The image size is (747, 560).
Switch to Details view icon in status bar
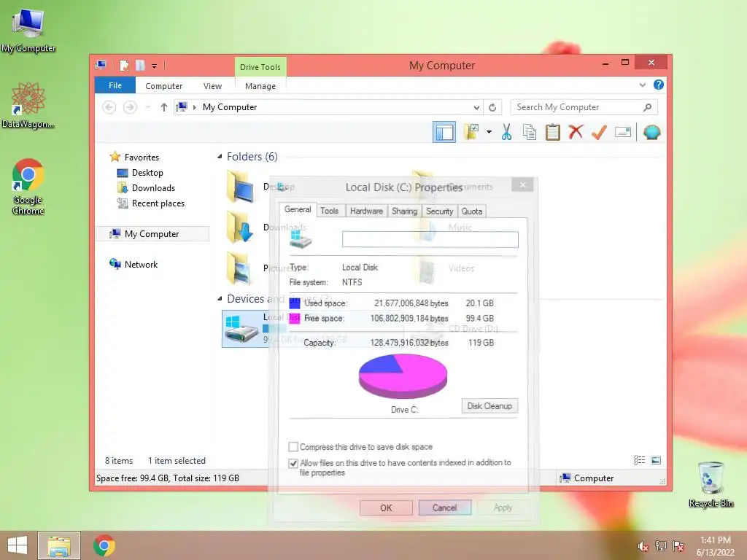point(639,460)
